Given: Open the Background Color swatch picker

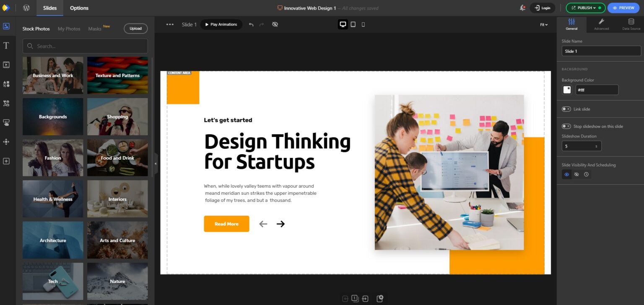Looking at the screenshot, I should tap(566, 89).
